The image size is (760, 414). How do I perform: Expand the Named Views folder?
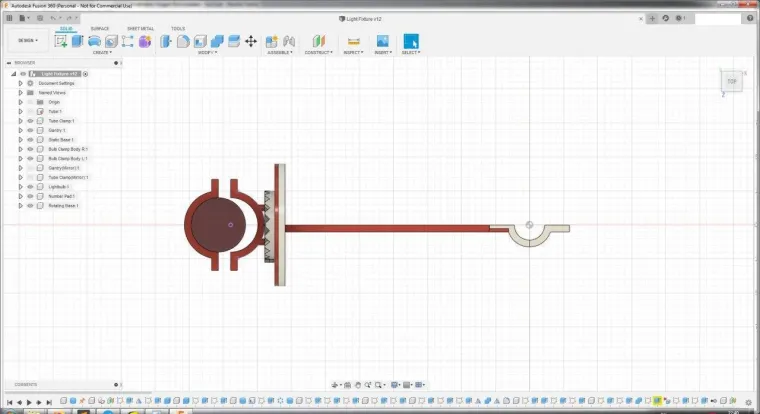coord(20,92)
